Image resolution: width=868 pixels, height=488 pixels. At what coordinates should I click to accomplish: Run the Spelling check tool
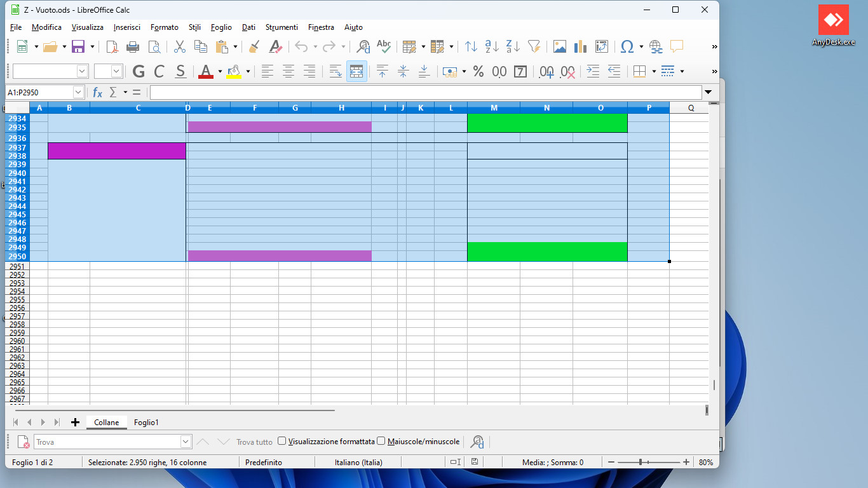(x=384, y=46)
